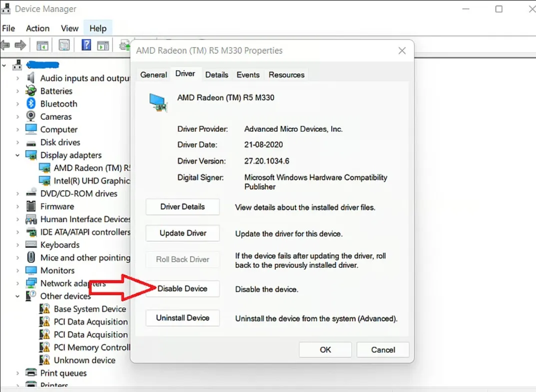Collapse the Other devices category
The width and height of the screenshot is (536, 392).
point(17,296)
